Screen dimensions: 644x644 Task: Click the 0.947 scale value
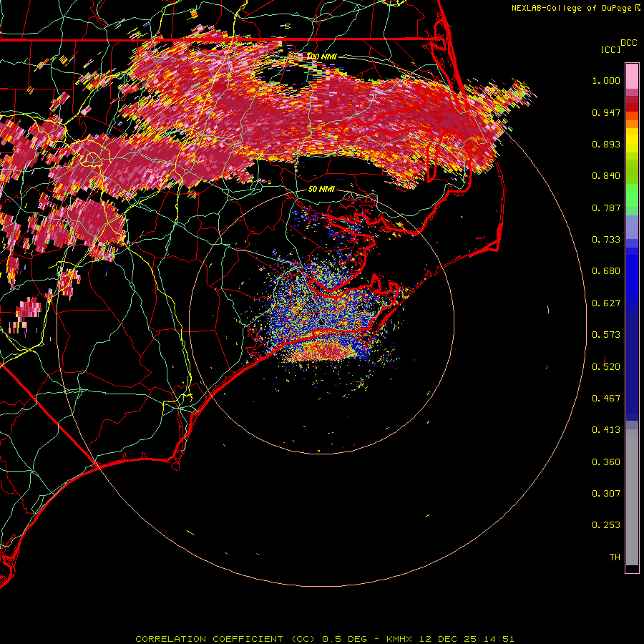[606, 112]
